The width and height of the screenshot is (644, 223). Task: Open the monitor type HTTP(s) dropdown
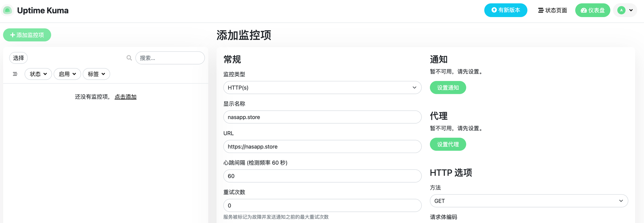pos(322,87)
